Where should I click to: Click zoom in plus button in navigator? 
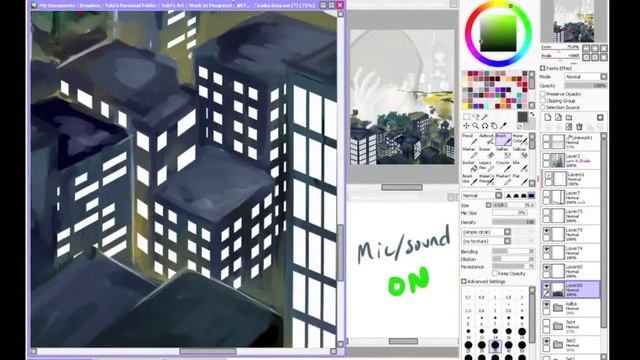pyautogui.click(x=595, y=48)
